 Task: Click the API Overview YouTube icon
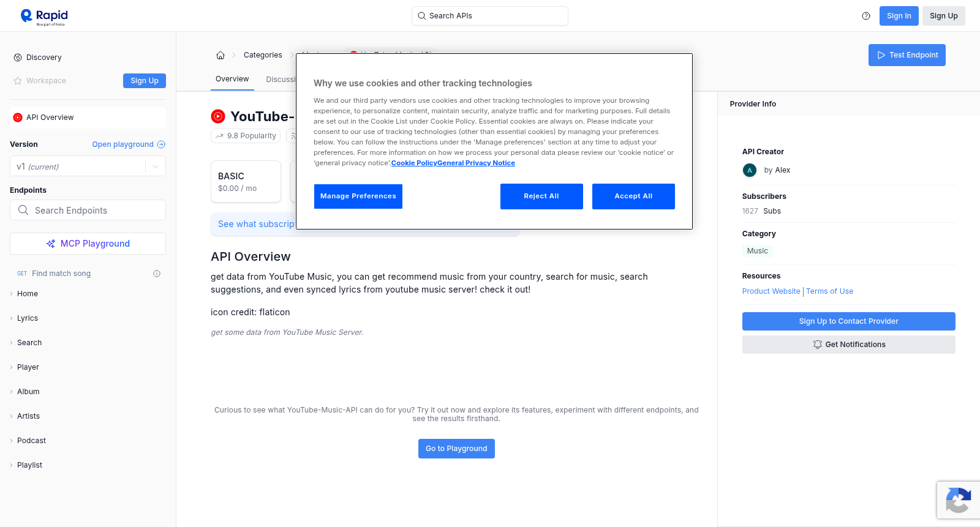[x=18, y=118]
